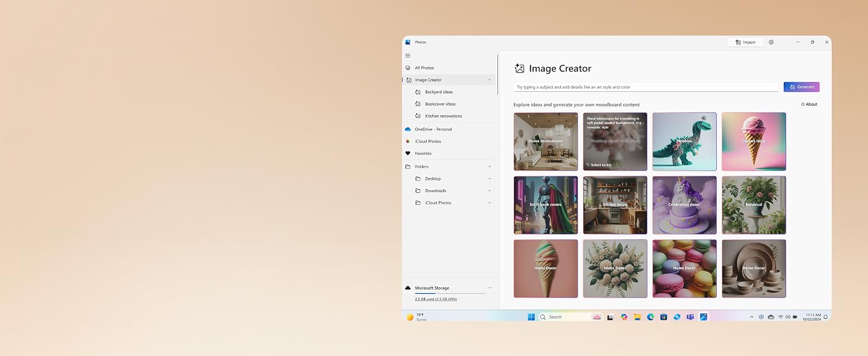The height and width of the screenshot is (356, 868).
Task: Click the Desktop folder icon
Action: coord(418,179)
